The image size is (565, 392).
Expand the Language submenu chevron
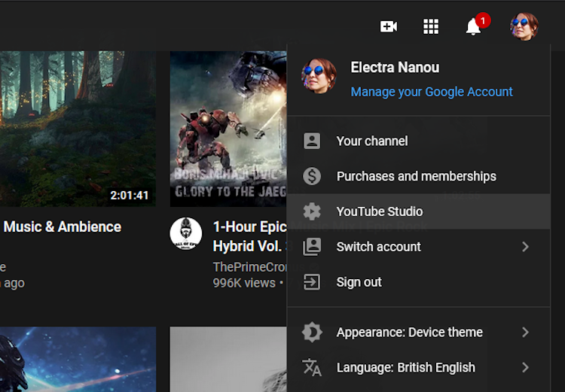pos(525,367)
